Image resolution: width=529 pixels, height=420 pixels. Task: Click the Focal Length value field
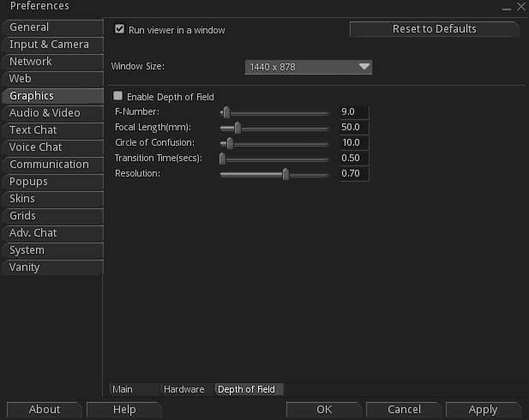click(353, 128)
